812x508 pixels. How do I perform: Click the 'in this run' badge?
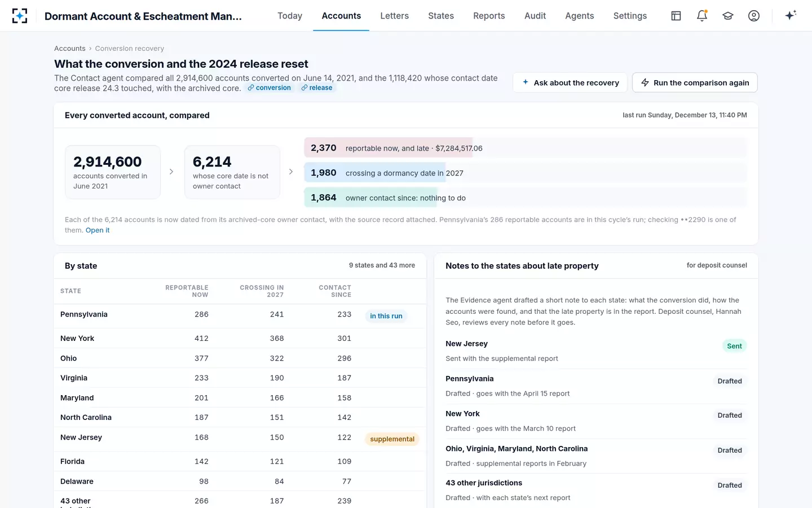pyautogui.click(x=386, y=316)
